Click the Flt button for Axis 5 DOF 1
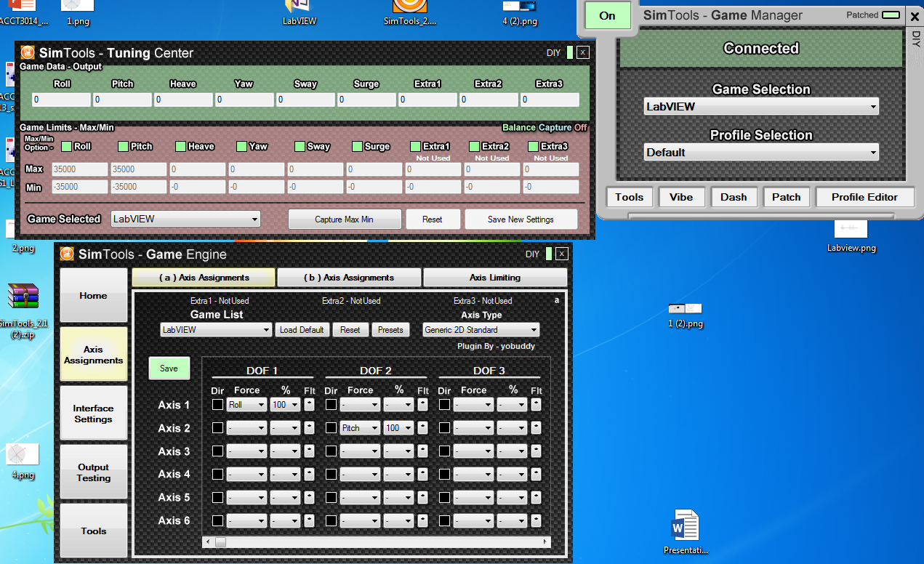The width and height of the screenshot is (924, 564). click(310, 498)
